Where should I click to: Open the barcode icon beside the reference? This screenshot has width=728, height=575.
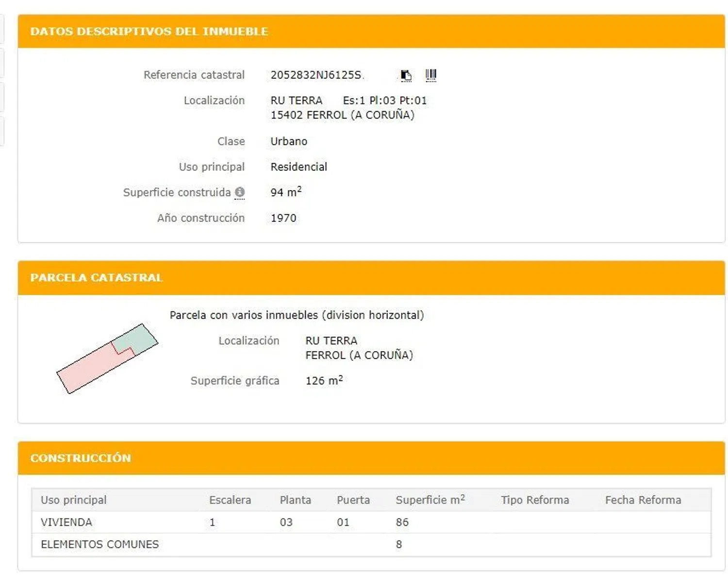tap(430, 75)
